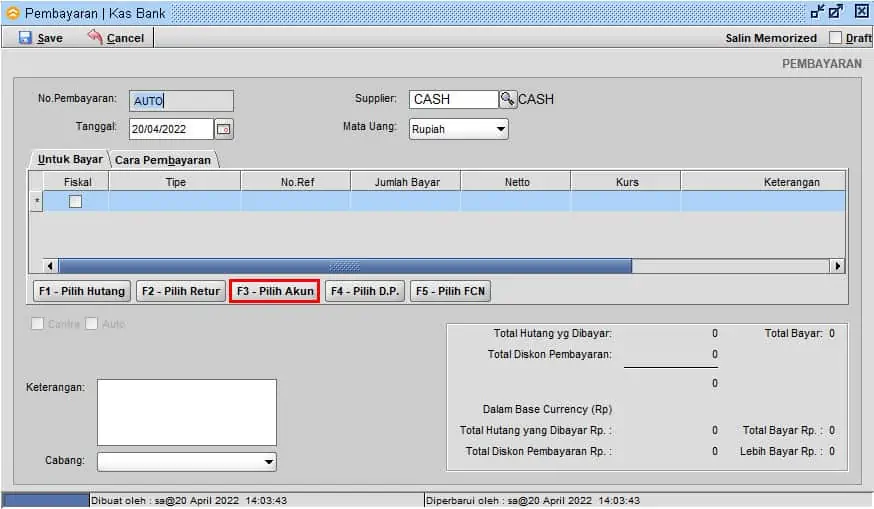The width and height of the screenshot is (874, 509).
Task: Expand the Cabang dropdown
Action: [x=187, y=462]
